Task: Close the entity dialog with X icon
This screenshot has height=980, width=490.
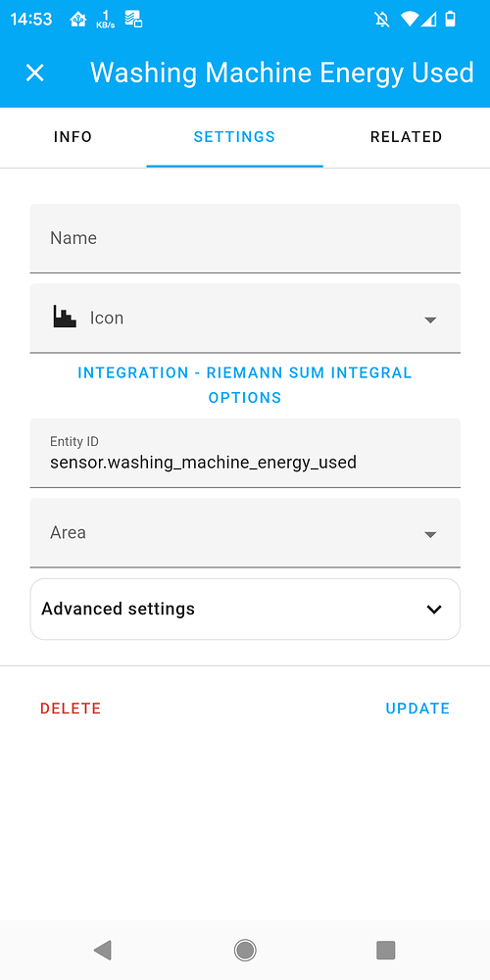Action: (35, 73)
